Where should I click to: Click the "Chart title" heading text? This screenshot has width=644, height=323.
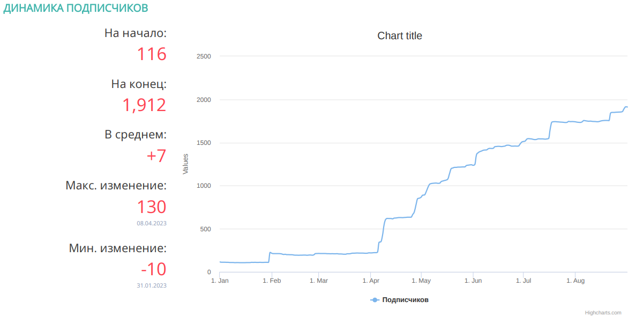pos(400,36)
